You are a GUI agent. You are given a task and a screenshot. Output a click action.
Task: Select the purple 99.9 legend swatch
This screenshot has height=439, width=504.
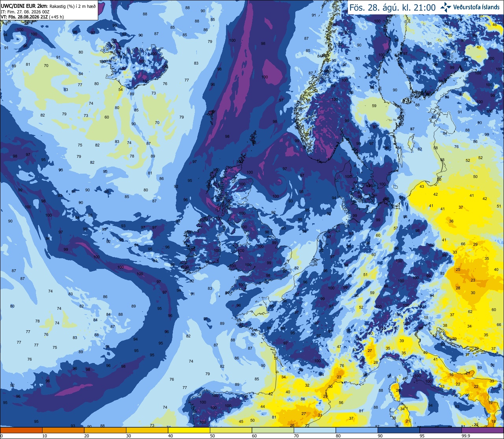483,430
